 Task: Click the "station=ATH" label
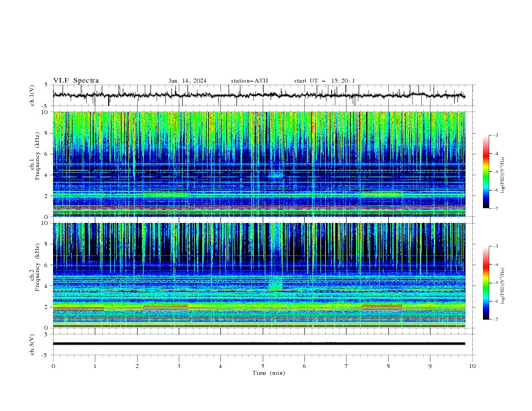pyautogui.click(x=249, y=81)
